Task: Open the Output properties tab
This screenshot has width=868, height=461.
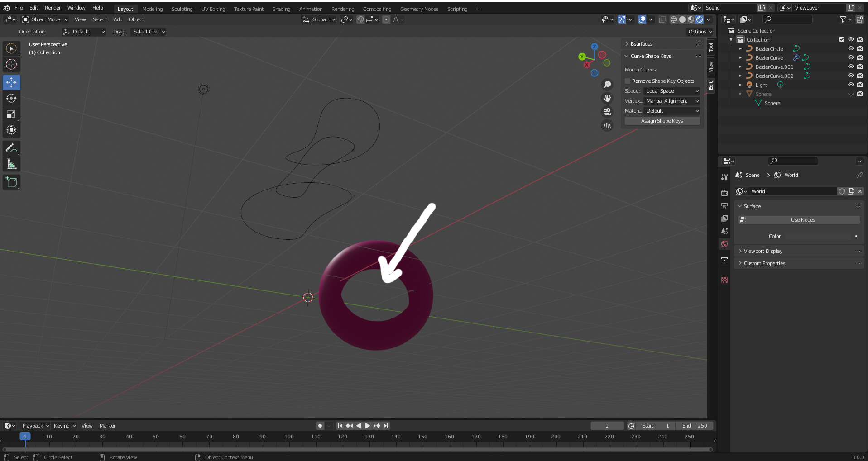Action: point(724,206)
